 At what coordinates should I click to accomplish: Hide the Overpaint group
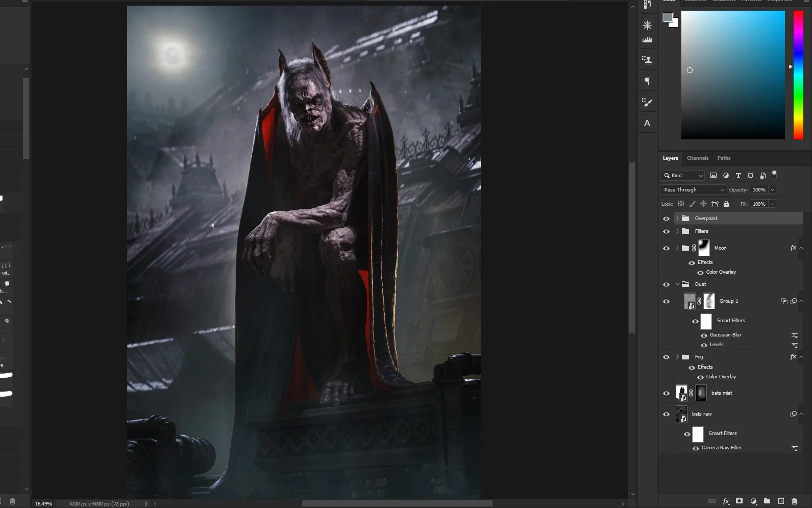tap(666, 219)
